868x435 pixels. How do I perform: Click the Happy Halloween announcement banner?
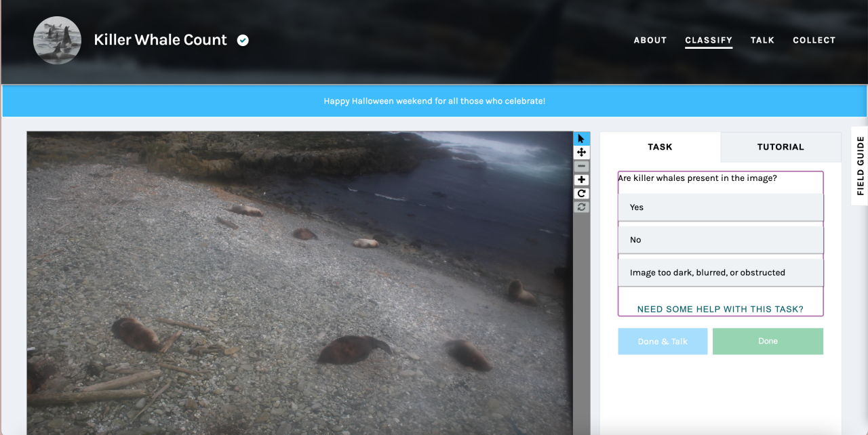(435, 101)
